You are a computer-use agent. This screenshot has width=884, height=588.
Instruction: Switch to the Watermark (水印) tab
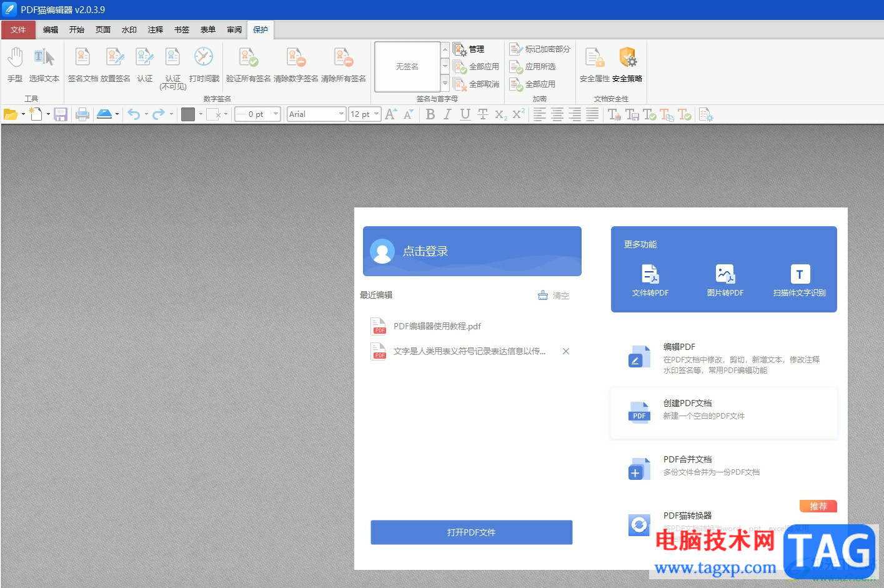tap(129, 30)
